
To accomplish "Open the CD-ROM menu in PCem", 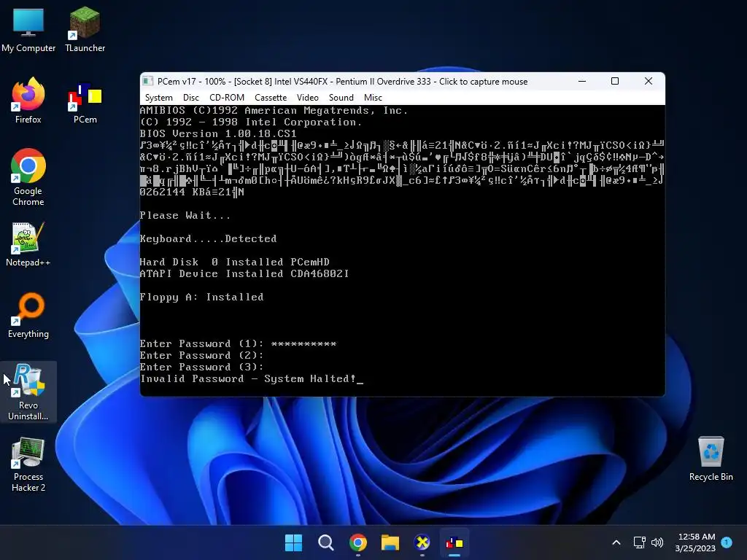I will point(227,98).
